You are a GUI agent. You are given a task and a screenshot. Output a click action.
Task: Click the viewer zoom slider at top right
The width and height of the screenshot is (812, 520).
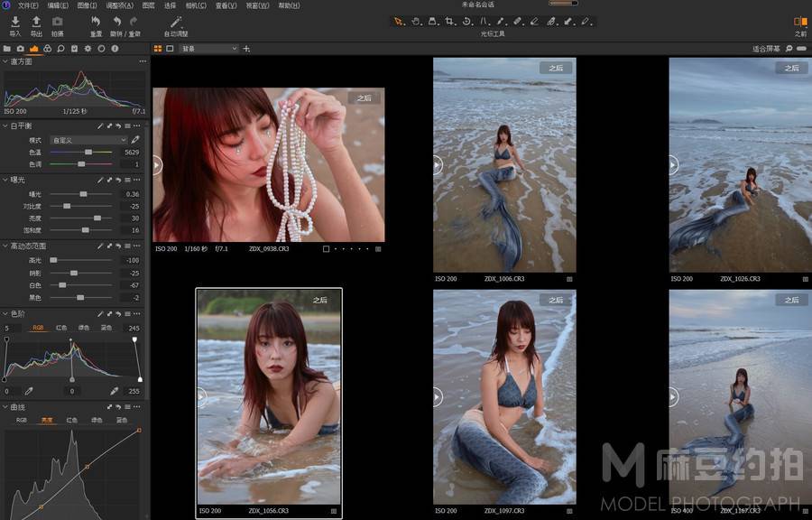(802, 49)
